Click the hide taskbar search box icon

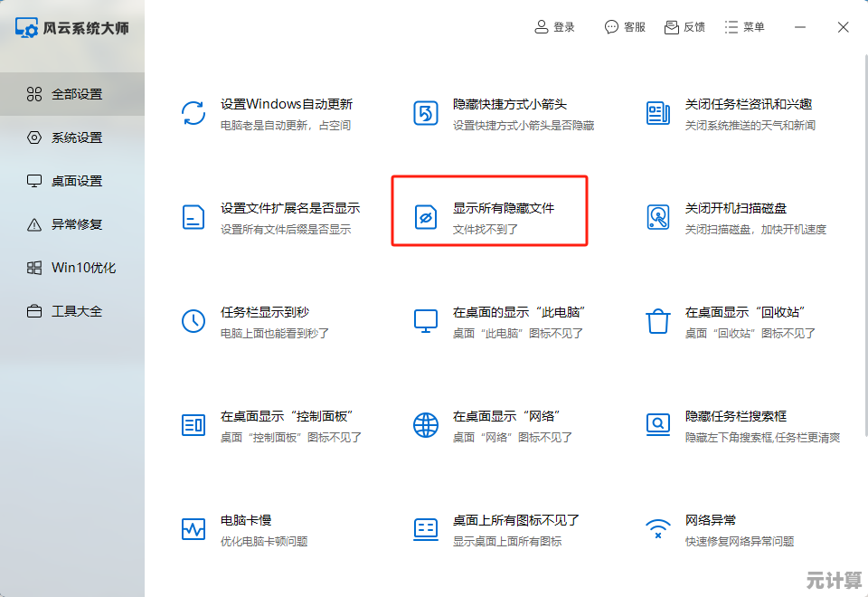click(x=657, y=425)
